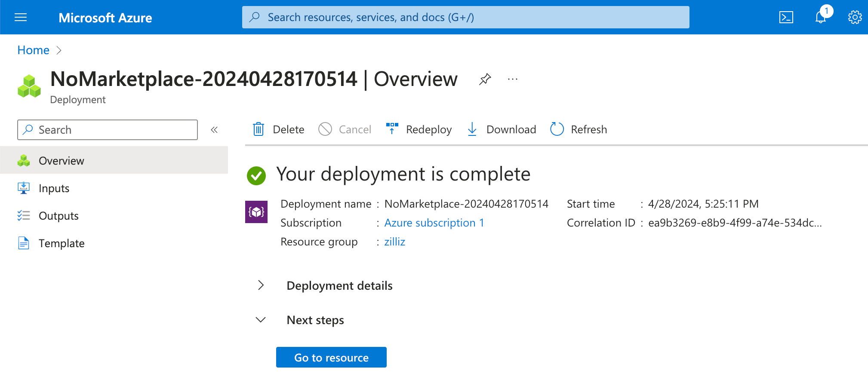This screenshot has width=868, height=380.
Task: Select the Template menu item
Action: 62,243
